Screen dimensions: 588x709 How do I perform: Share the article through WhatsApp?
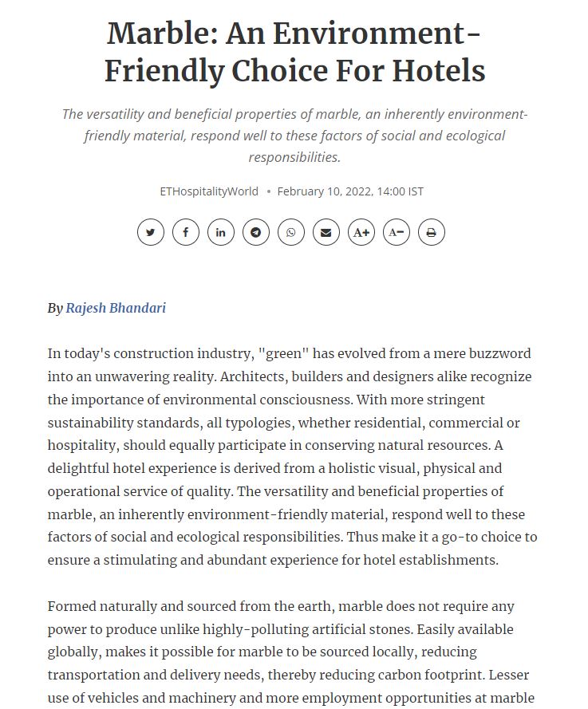tap(291, 232)
